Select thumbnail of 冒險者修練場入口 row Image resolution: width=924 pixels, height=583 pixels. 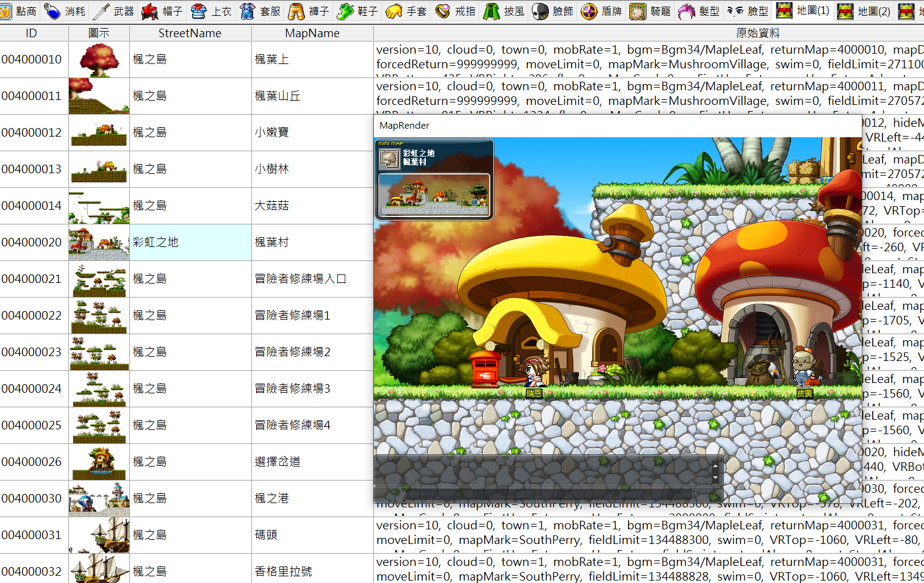coord(99,279)
